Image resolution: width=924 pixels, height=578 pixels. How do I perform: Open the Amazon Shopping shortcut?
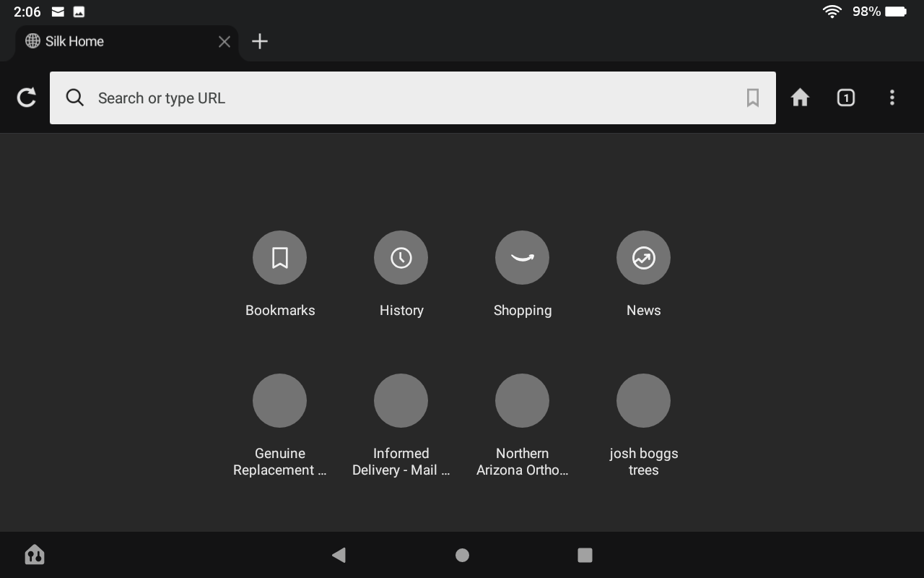click(523, 275)
